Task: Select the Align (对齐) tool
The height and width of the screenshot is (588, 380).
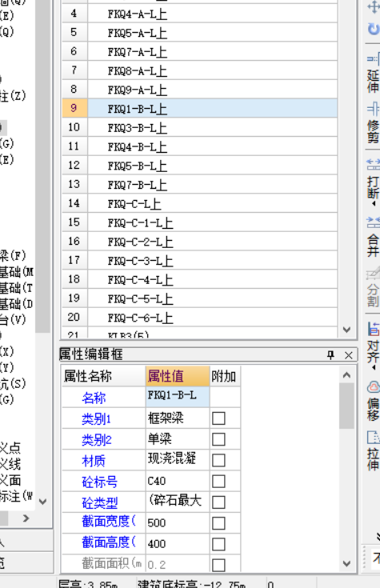Action: (x=373, y=342)
